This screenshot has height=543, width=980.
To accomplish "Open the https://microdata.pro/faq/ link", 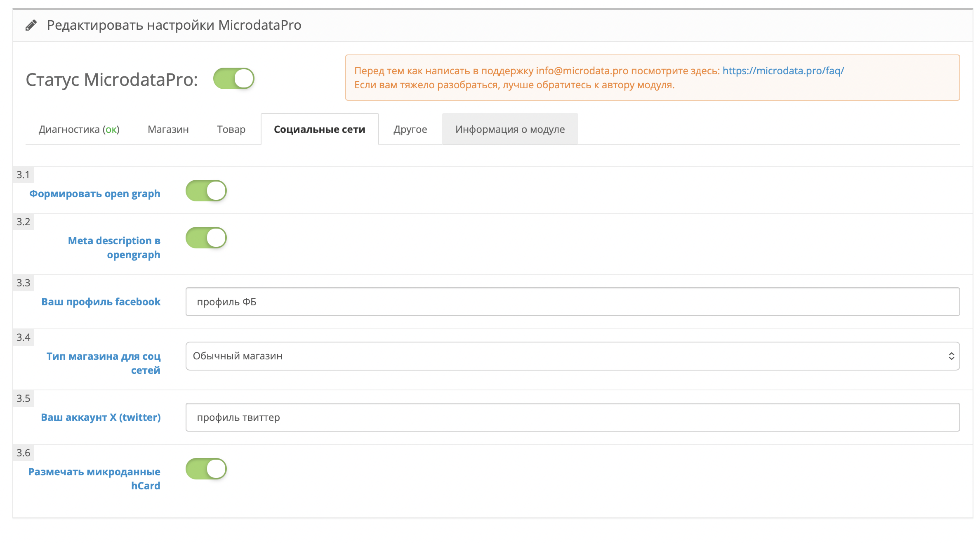I will [x=783, y=71].
